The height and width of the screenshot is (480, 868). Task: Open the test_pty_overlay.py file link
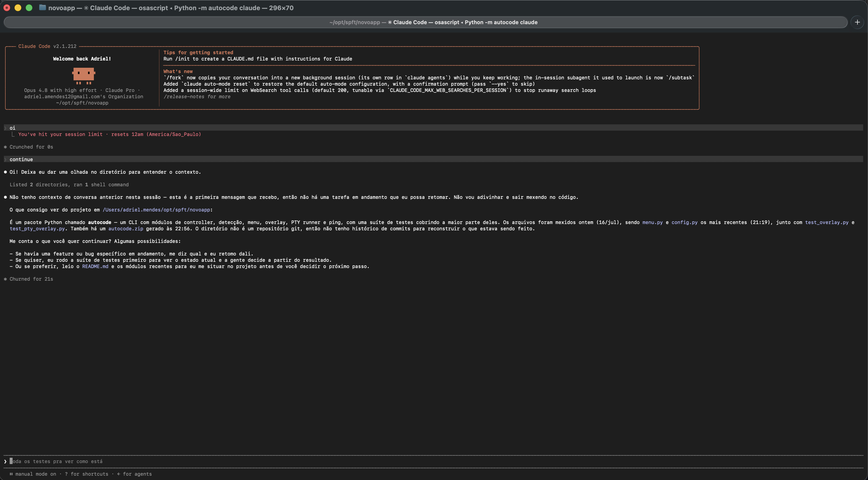37,229
